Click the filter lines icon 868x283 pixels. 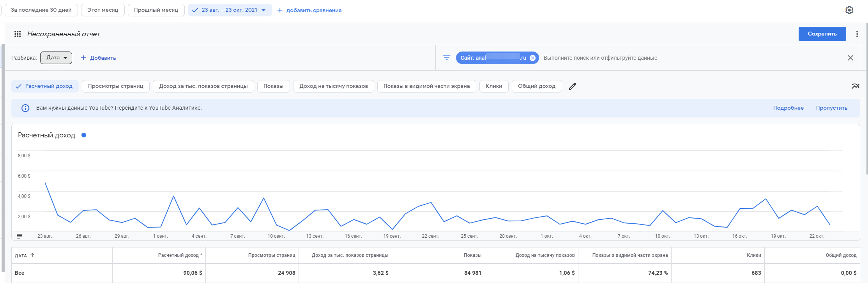pos(447,58)
